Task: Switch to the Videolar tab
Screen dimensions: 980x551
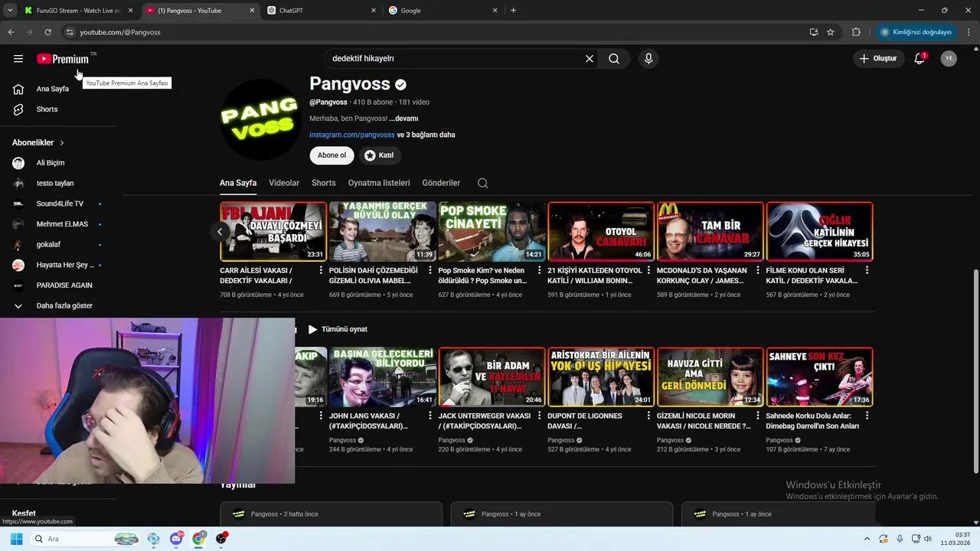Action: click(x=284, y=183)
